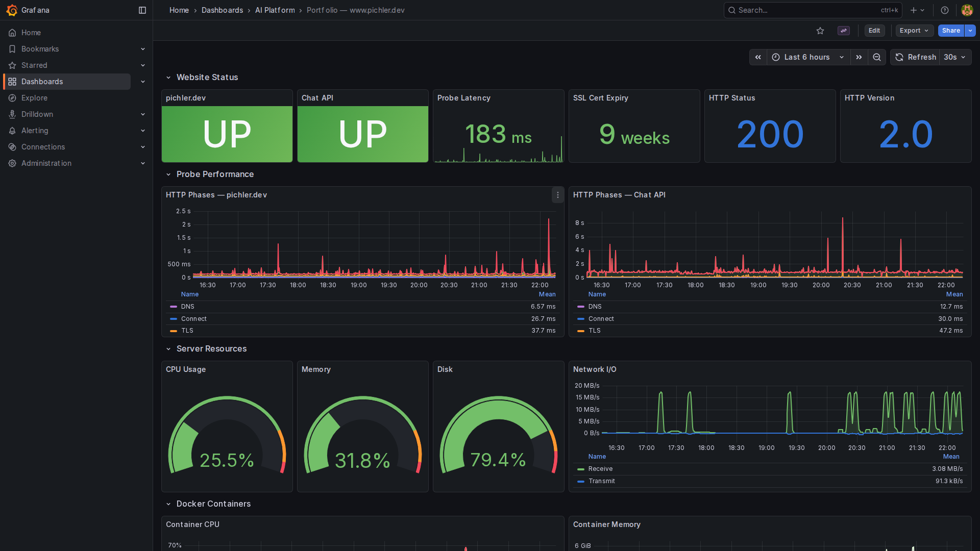Shift time range backward

pyautogui.click(x=758, y=57)
